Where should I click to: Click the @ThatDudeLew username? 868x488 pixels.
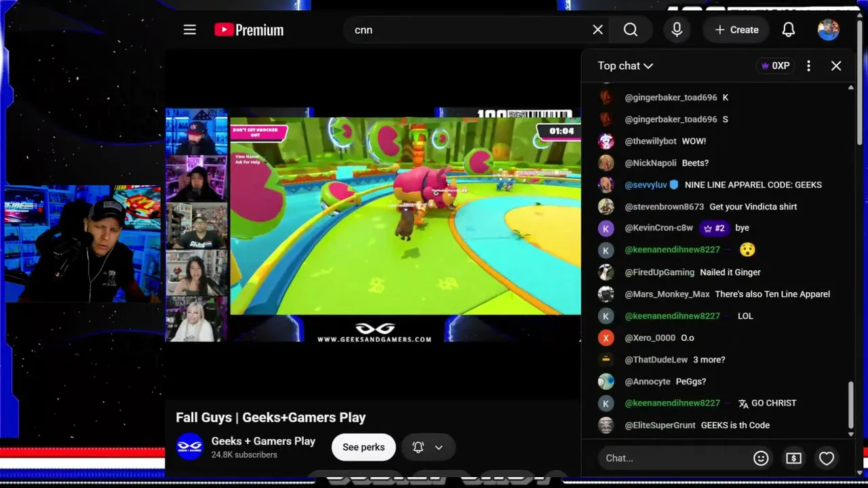[x=656, y=359]
